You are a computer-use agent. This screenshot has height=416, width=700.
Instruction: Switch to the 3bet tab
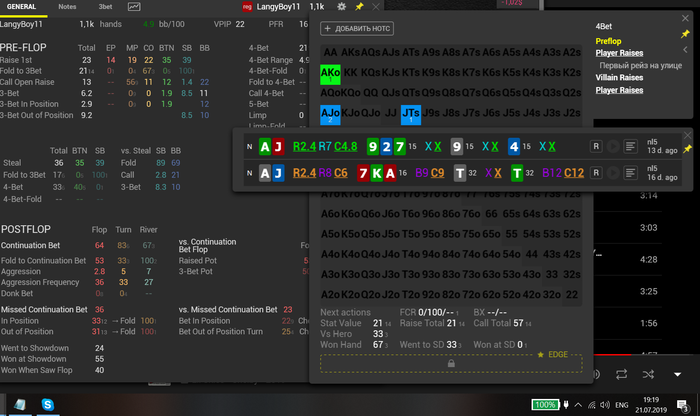pos(105,7)
